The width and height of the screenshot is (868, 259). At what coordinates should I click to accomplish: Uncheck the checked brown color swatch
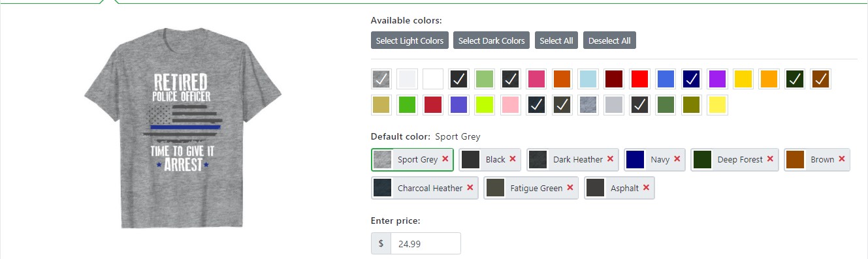(821, 79)
